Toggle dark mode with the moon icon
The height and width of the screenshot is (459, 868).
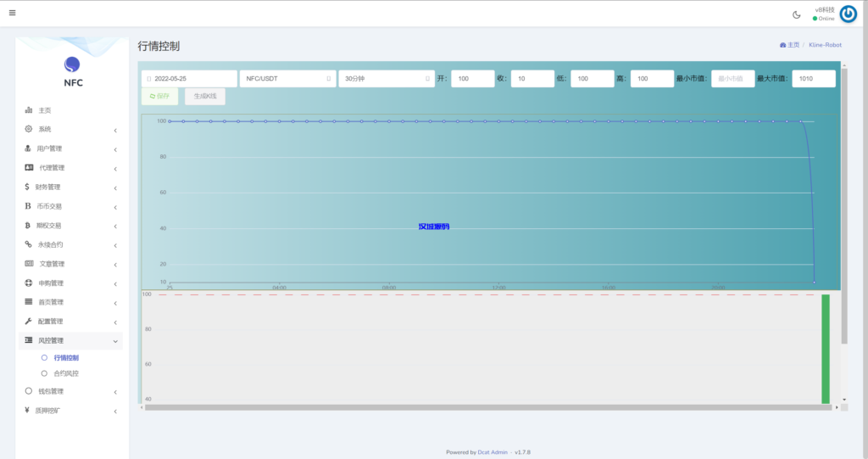coord(796,14)
